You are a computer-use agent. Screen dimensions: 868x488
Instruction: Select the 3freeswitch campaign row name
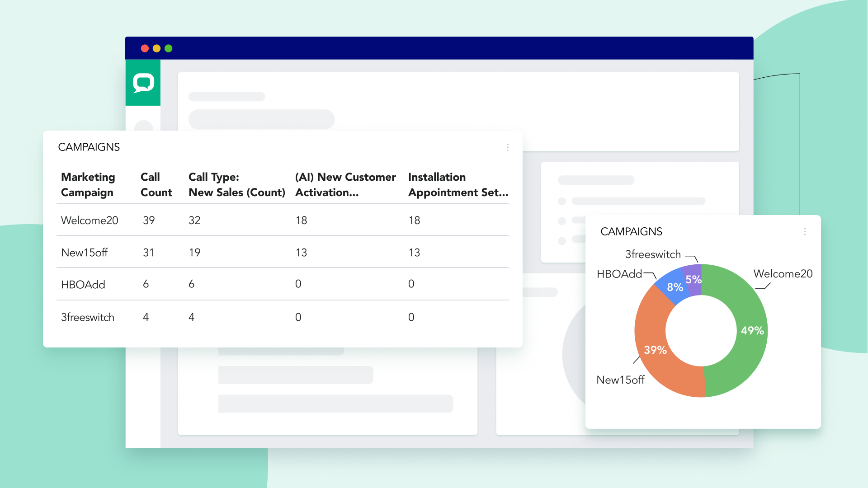tap(88, 317)
